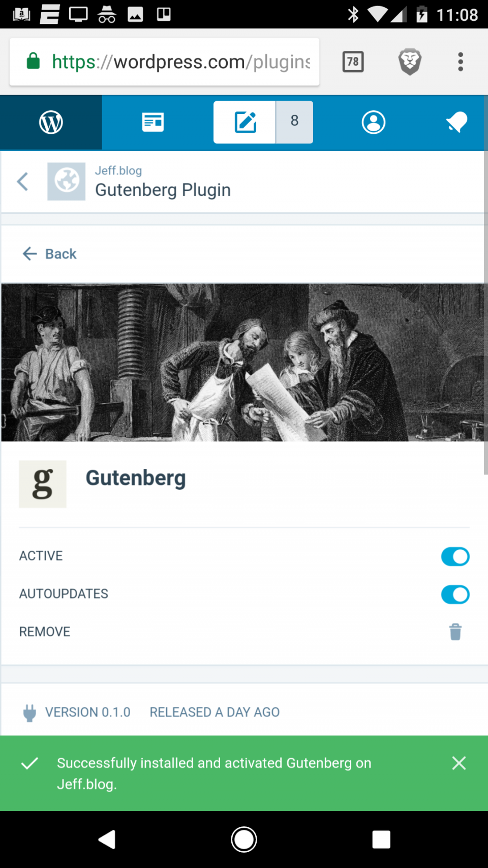Screen dimensions: 488x868
Task: Tap the Gutenberg banner illustration
Action: tap(244, 361)
